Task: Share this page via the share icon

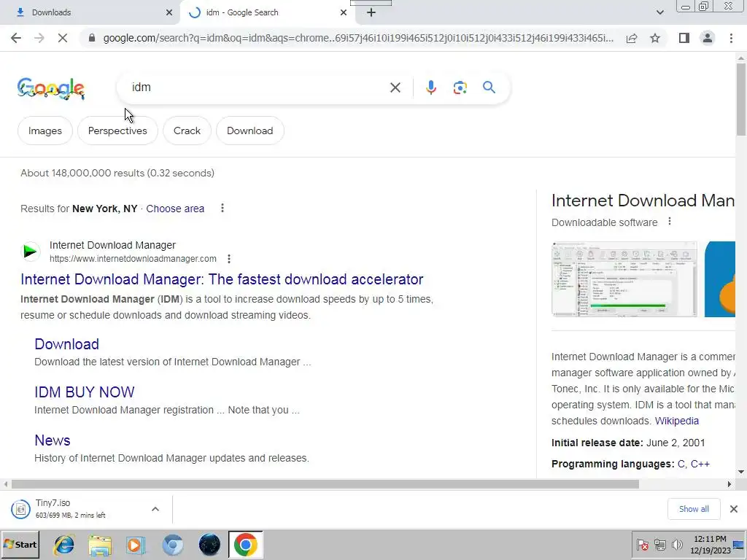Action: pyautogui.click(x=632, y=38)
